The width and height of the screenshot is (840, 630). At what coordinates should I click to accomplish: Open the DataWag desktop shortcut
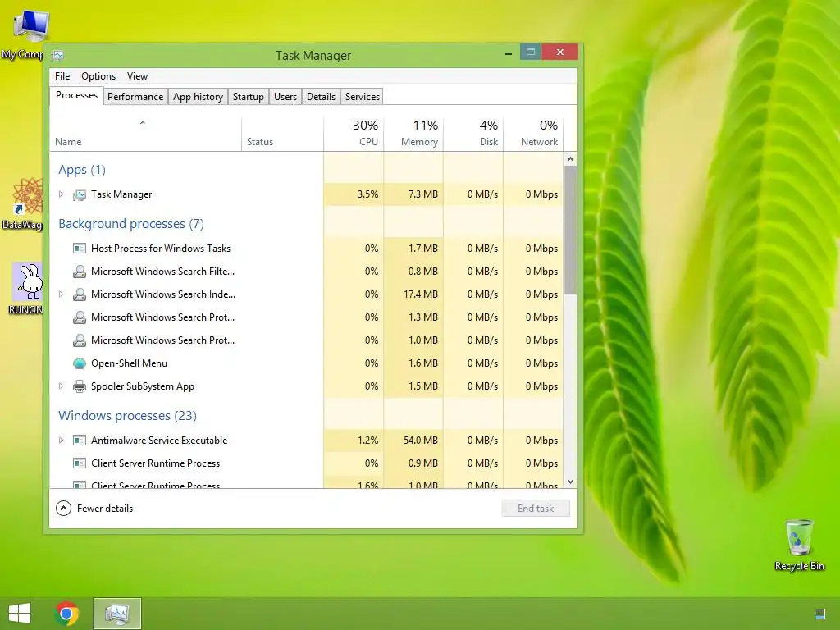point(24,203)
